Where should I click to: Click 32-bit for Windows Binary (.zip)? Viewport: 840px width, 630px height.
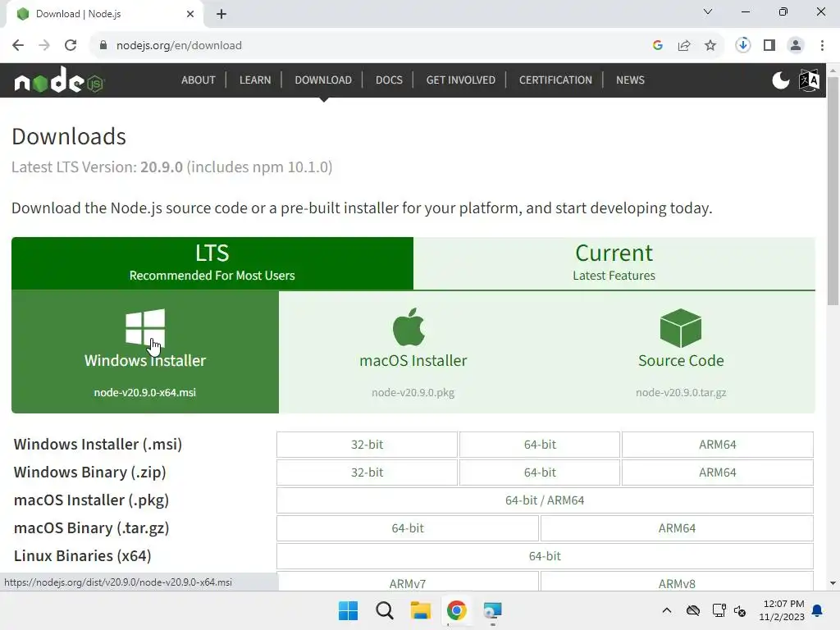coord(367,472)
